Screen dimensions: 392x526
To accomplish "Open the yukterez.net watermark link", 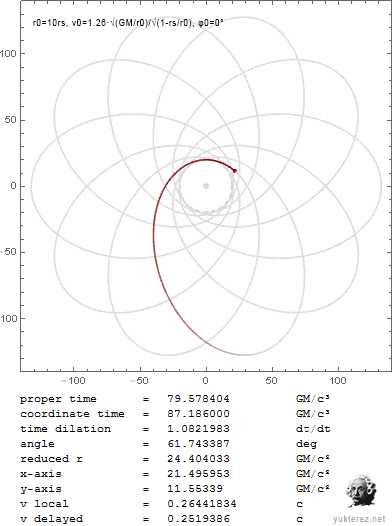I will coord(359,519).
